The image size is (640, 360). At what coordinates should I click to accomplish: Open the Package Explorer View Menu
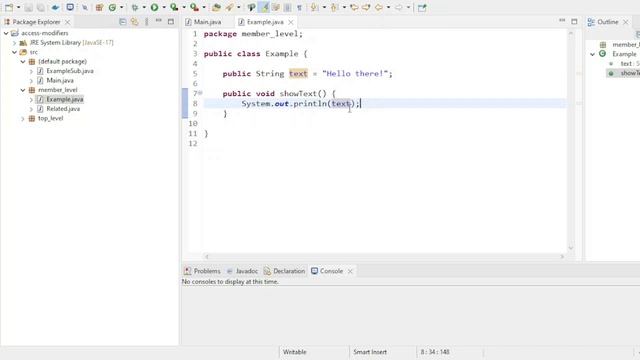point(147,22)
